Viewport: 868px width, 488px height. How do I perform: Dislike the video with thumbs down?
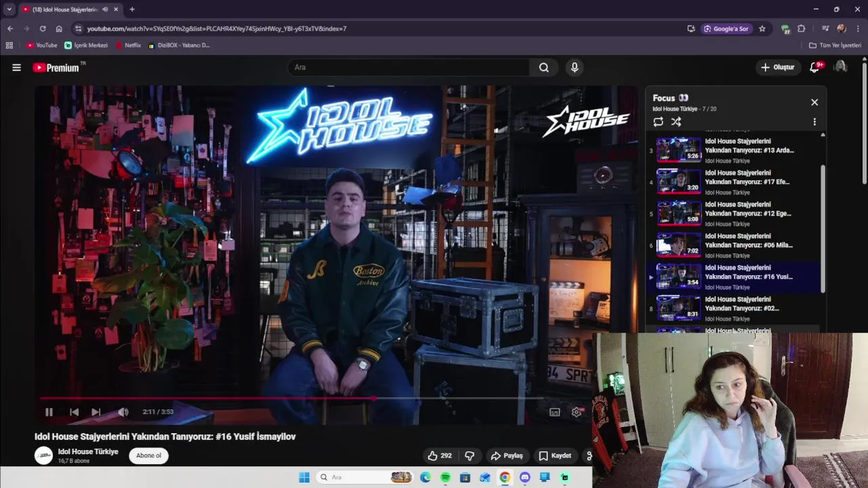469,455
